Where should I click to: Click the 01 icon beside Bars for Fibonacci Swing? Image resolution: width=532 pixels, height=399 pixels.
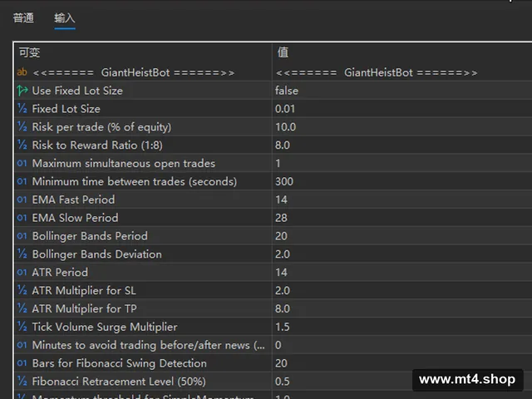pos(22,363)
